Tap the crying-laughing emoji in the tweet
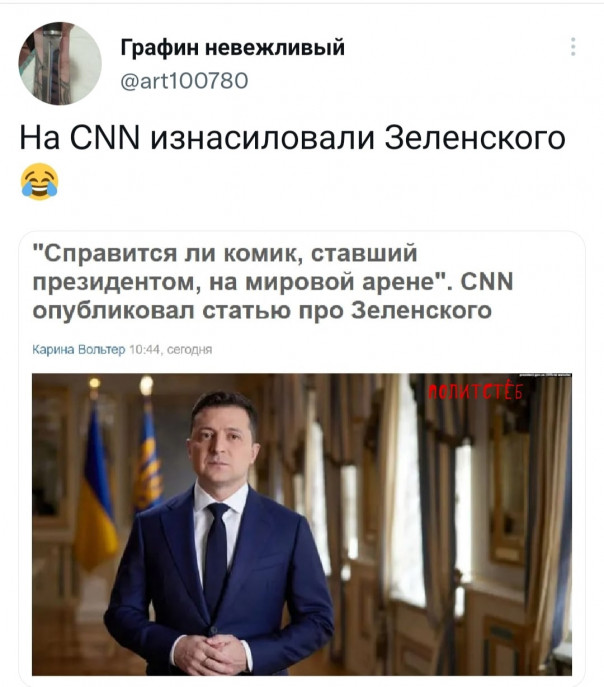The image size is (604, 687). click(x=39, y=181)
